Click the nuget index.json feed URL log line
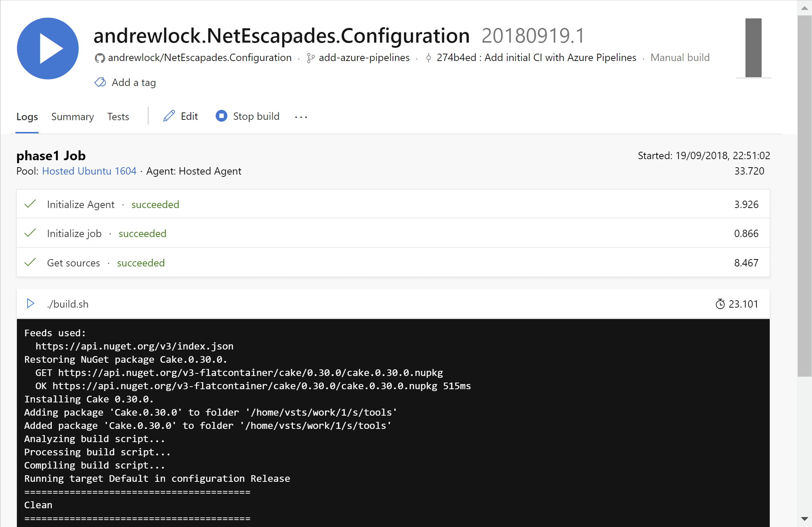The image size is (812, 527). [x=135, y=346]
